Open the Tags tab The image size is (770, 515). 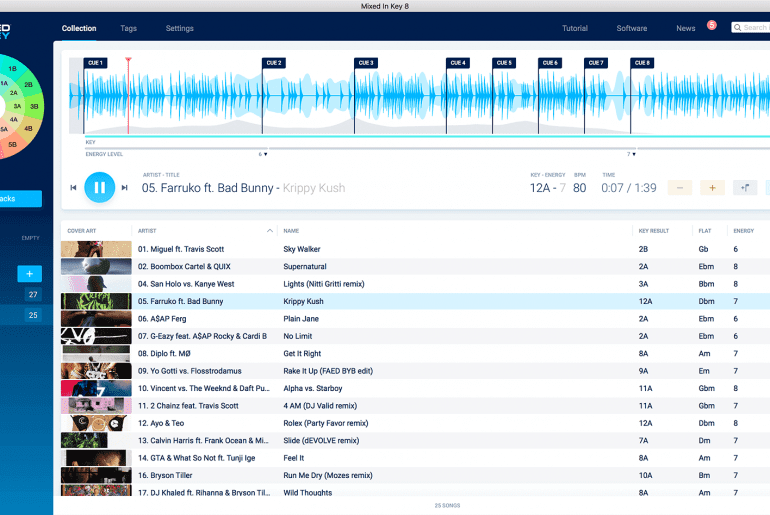[x=128, y=28]
